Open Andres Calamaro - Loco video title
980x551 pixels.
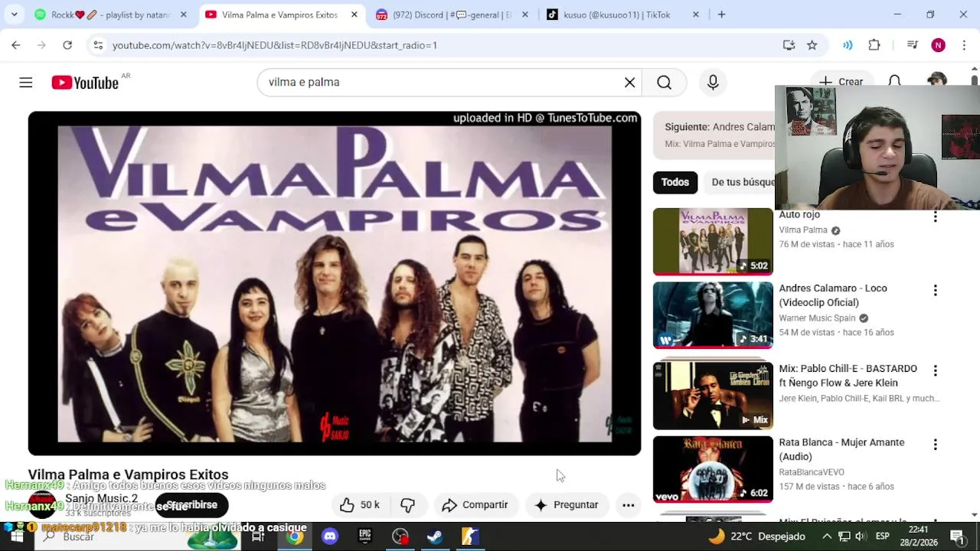[833, 295]
